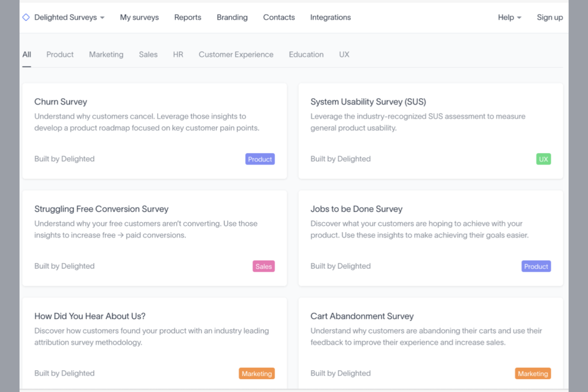Open the Contacts page

[x=279, y=17]
